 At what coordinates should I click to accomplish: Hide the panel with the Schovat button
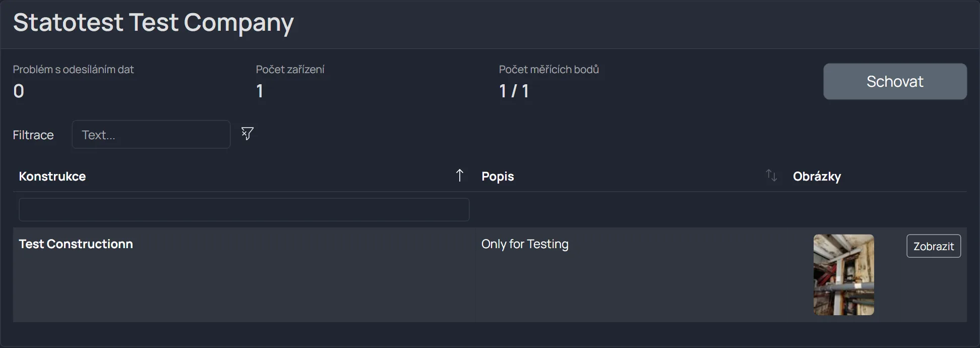pos(895,81)
